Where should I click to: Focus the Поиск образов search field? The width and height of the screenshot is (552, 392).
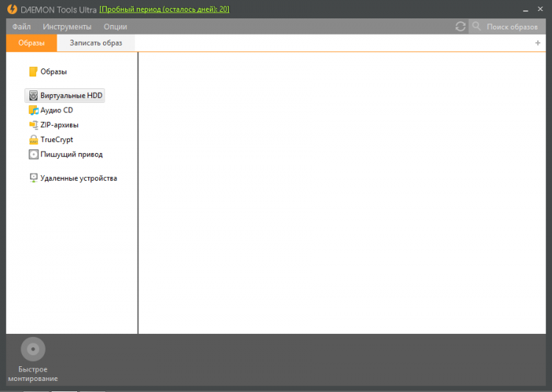coord(507,26)
